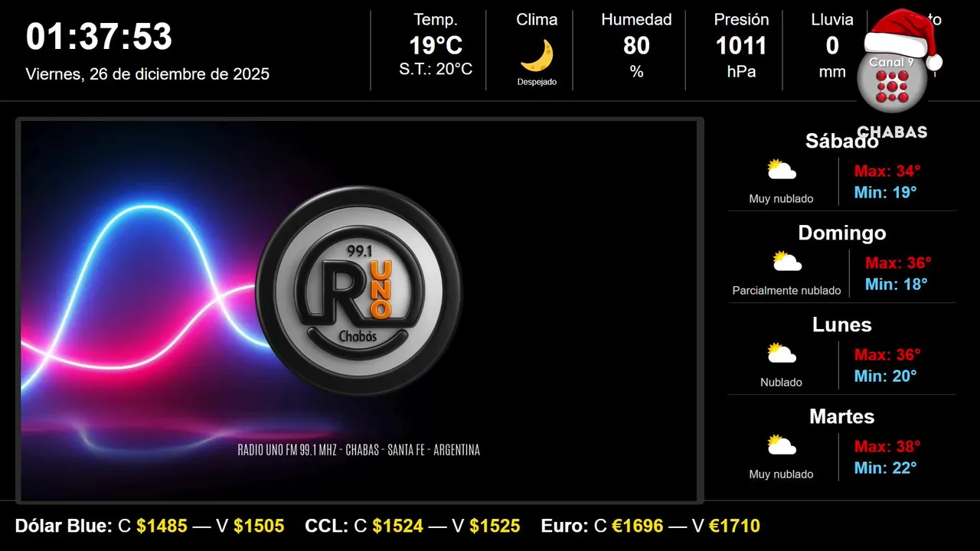This screenshot has height=551, width=980.
Task: Click Sábado Max: 34° value
Action: [x=887, y=171]
